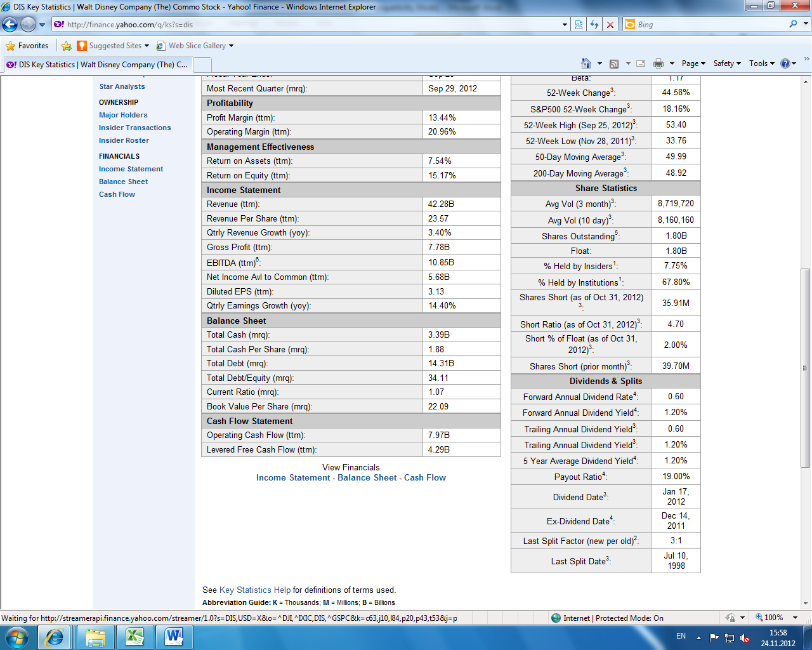Click the scrollbar down arrow
Screen dimensions: 812x650
tap(806, 604)
